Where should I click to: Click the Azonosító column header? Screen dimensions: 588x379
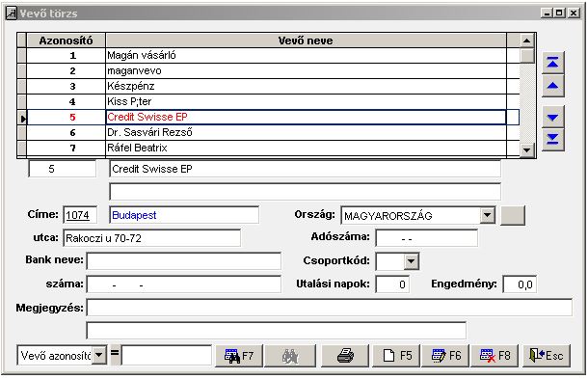[66, 41]
